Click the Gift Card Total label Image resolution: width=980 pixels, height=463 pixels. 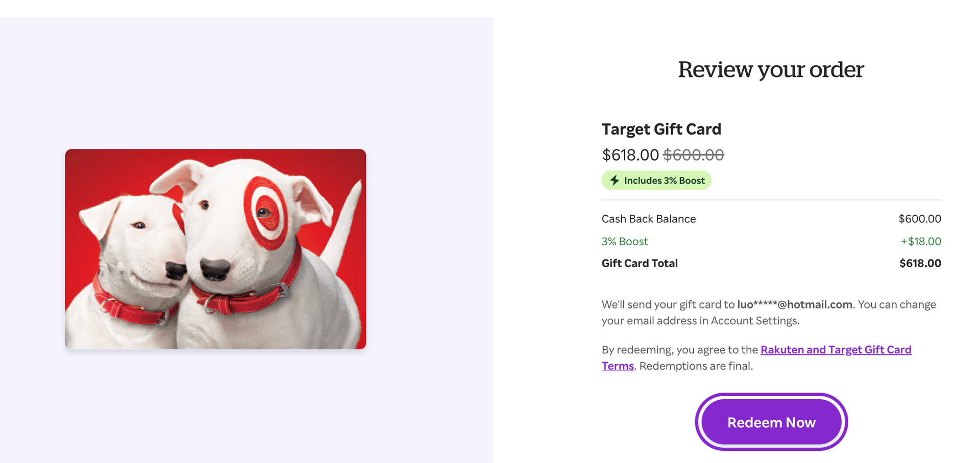[x=639, y=263]
